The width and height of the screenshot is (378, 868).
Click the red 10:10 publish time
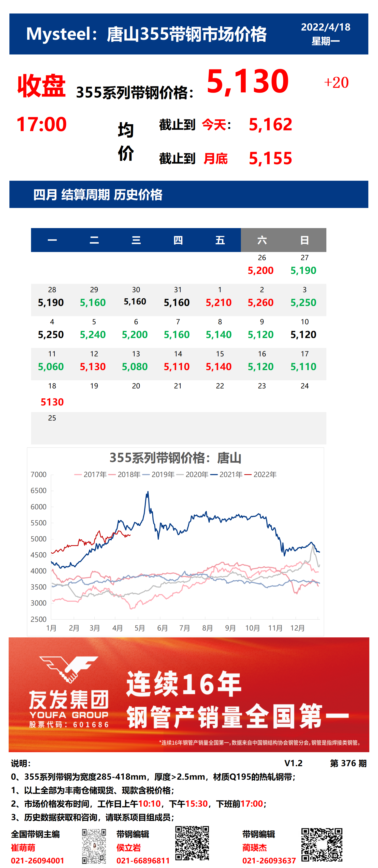coord(150,804)
